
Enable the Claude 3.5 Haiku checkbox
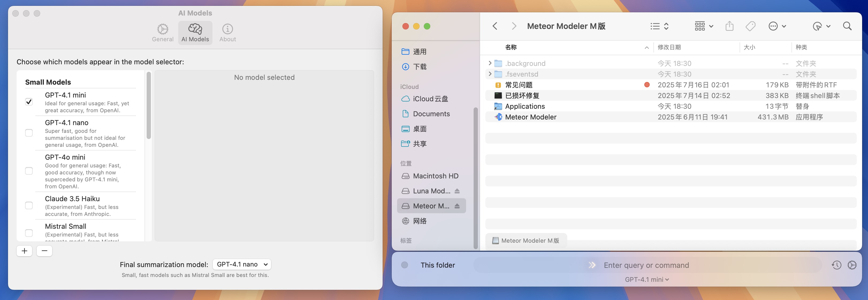[29, 205]
